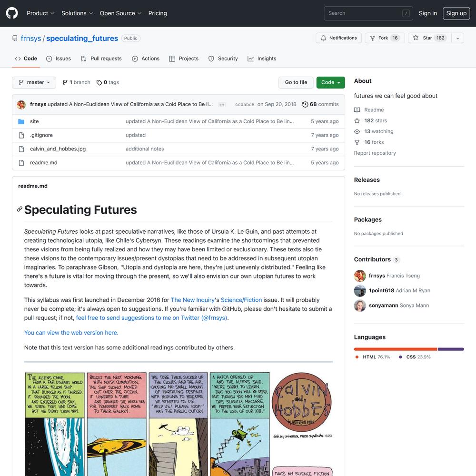Switch to the Actions tab

(x=146, y=59)
